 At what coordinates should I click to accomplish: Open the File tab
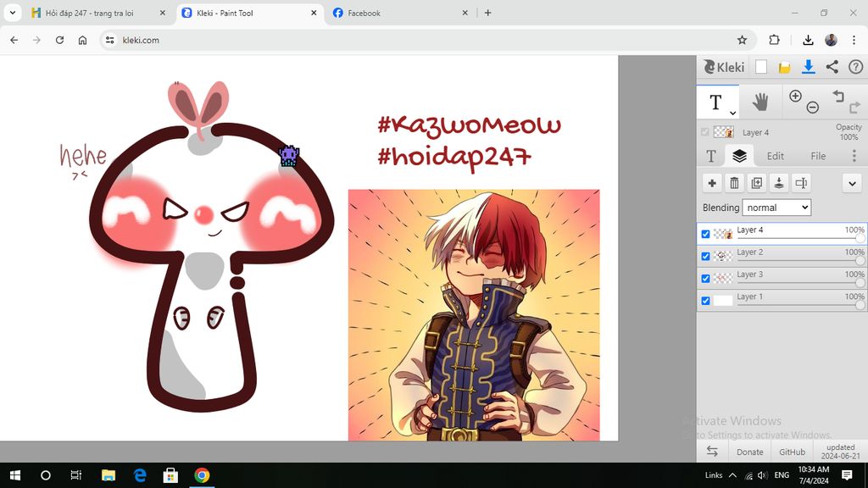[818, 156]
